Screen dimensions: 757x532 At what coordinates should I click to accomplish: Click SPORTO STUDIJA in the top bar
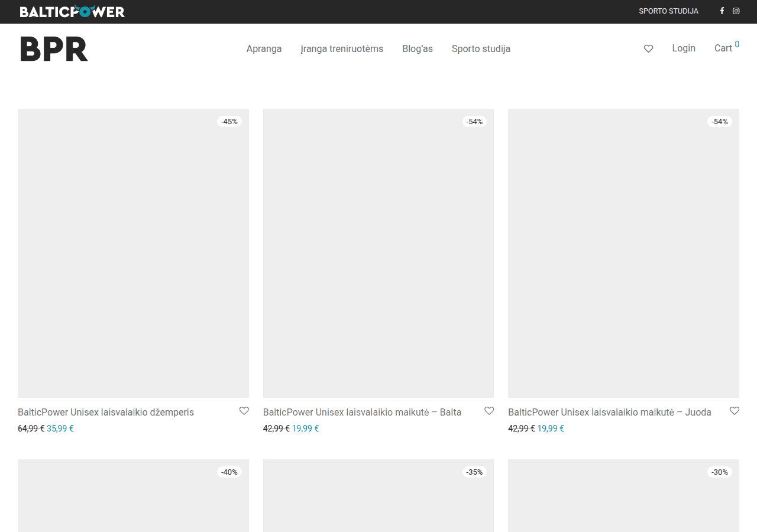pos(668,11)
